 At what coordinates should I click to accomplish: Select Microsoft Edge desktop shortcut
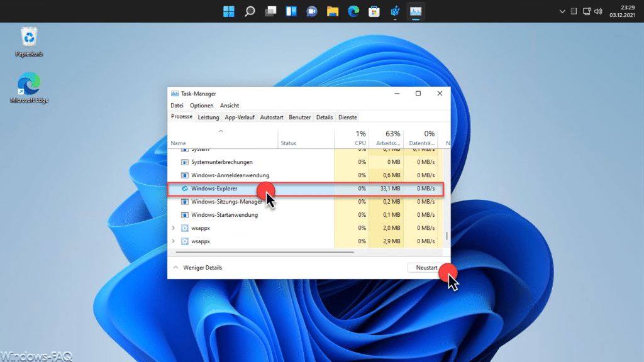[29, 87]
